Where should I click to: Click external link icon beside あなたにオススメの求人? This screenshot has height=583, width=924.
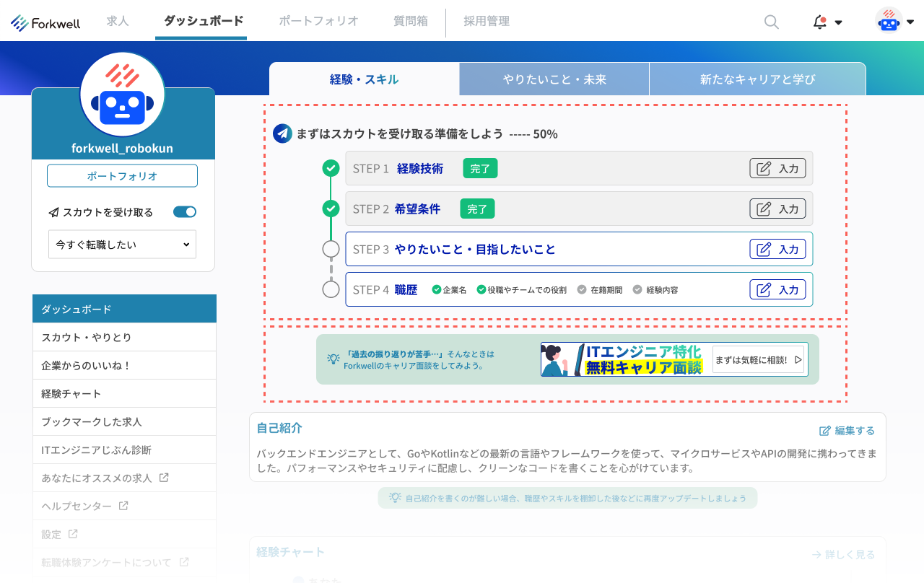click(x=164, y=478)
